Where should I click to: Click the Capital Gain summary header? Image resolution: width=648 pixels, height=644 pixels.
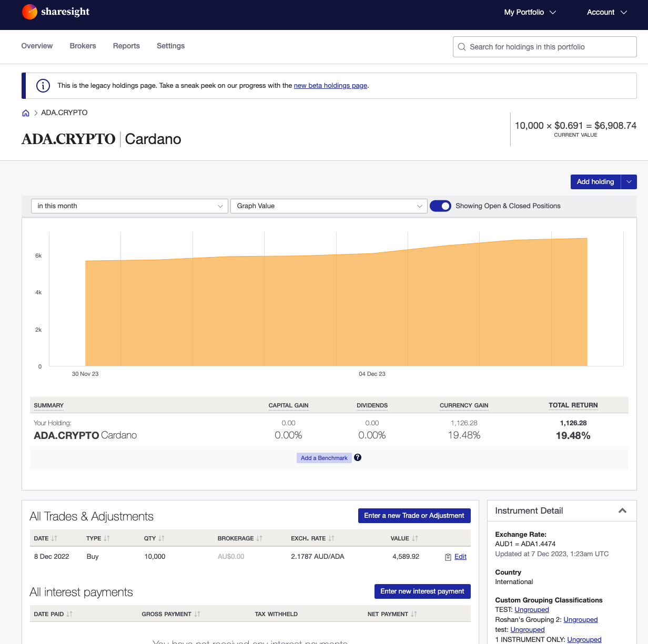[288, 405]
